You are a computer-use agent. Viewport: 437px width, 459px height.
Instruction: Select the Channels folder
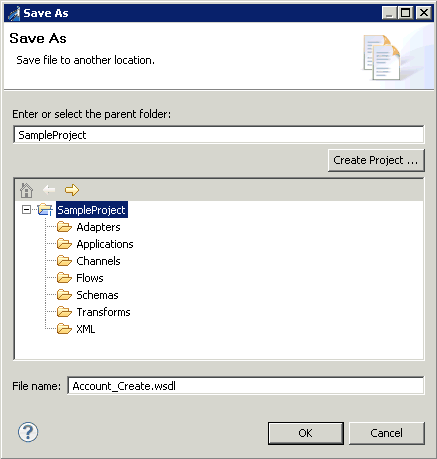tap(98, 261)
